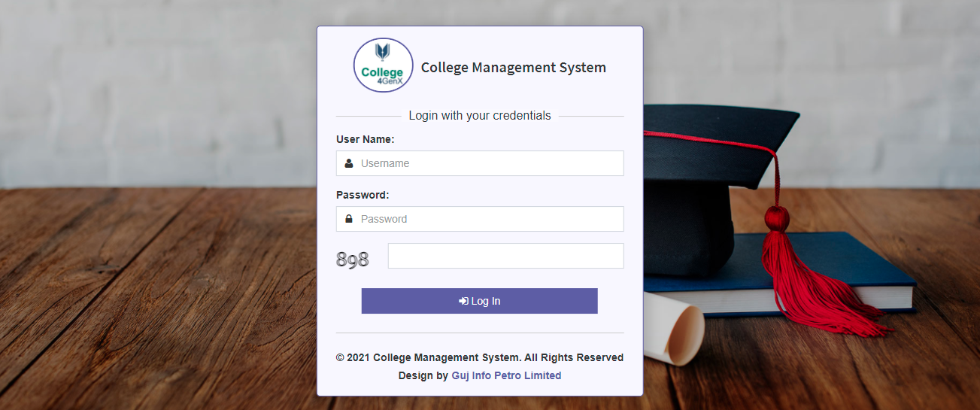The image size is (980, 410).
Task: Click the sign-in arrow icon on the Log In button
Action: pos(463,301)
